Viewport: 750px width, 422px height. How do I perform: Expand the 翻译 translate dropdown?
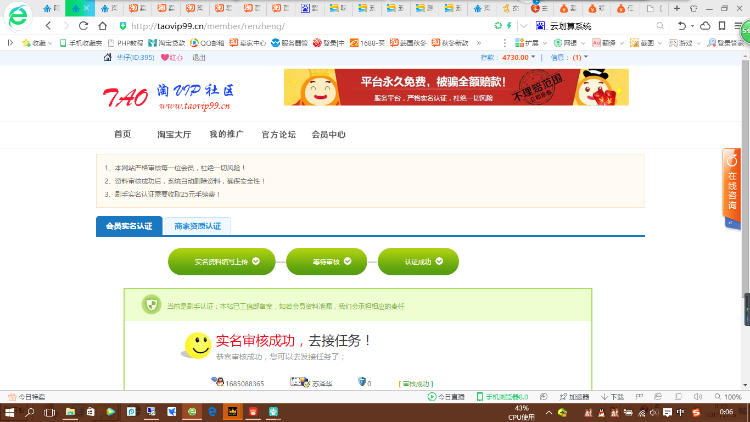(x=622, y=43)
